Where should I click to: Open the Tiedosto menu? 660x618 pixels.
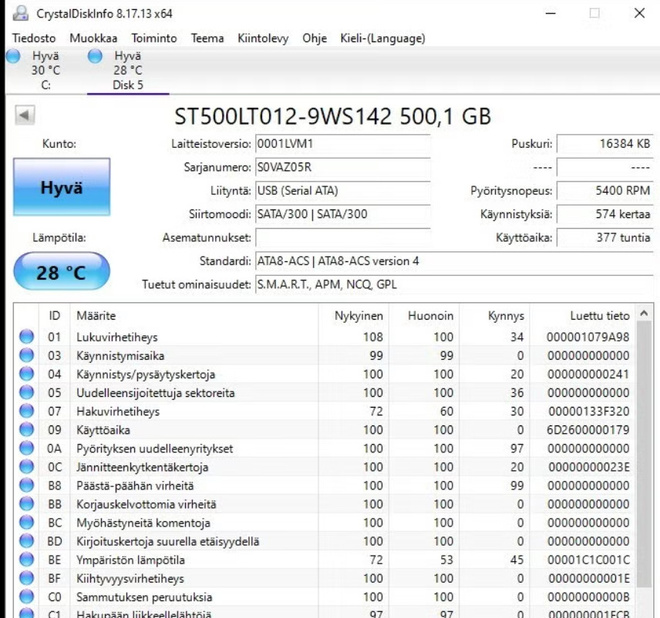(34, 38)
